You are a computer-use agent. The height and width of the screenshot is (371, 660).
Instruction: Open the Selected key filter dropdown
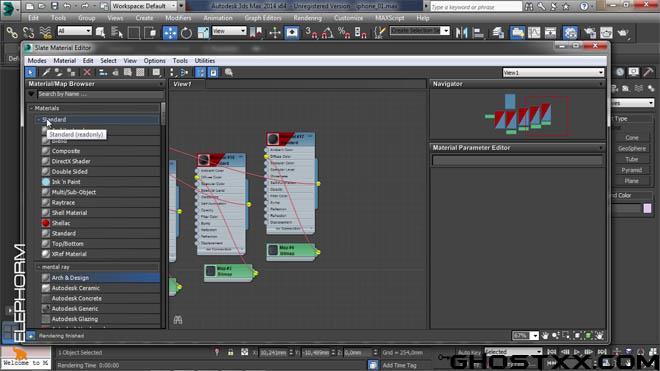pyautogui.click(x=513, y=351)
